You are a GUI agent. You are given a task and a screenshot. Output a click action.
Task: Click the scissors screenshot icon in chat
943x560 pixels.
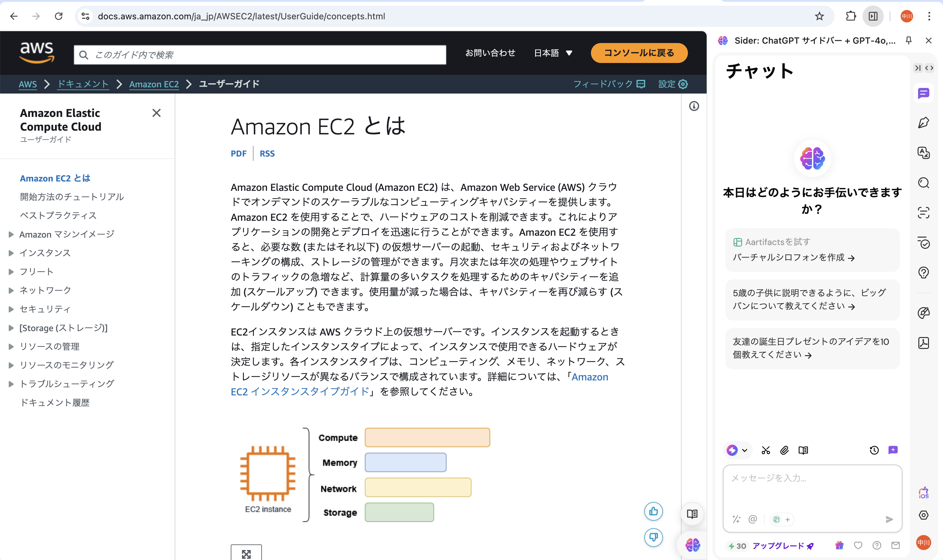tap(766, 450)
